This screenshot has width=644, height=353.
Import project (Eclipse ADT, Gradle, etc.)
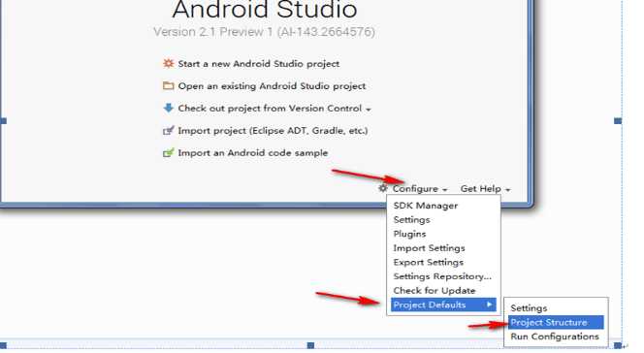point(273,131)
